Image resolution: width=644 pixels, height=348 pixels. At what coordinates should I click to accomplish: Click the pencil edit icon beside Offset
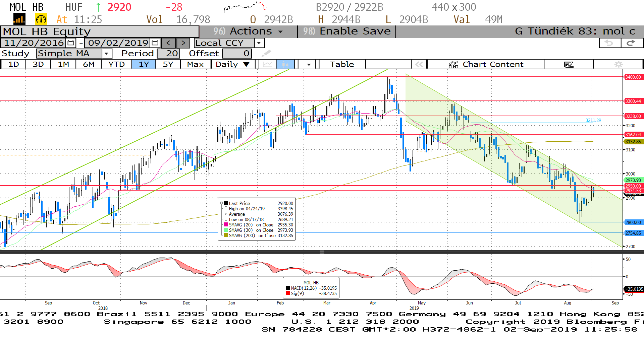(266, 53)
